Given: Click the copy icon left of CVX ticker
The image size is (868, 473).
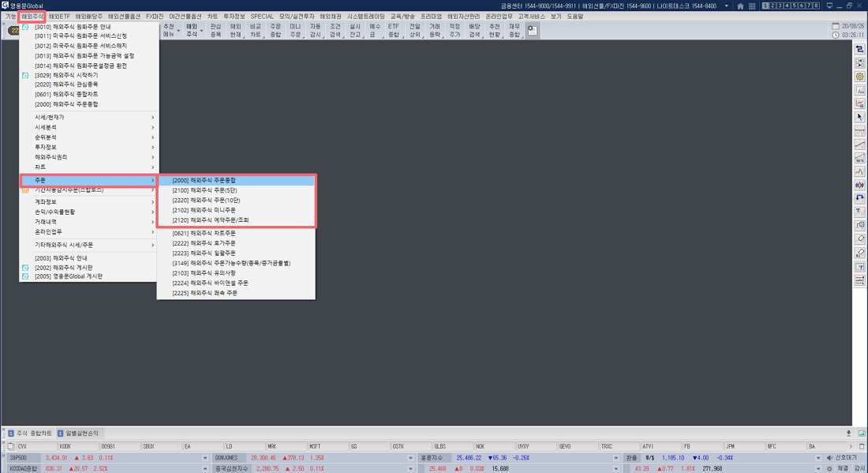Looking at the screenshot, I should pyautogui.click(x=10, y=446).
